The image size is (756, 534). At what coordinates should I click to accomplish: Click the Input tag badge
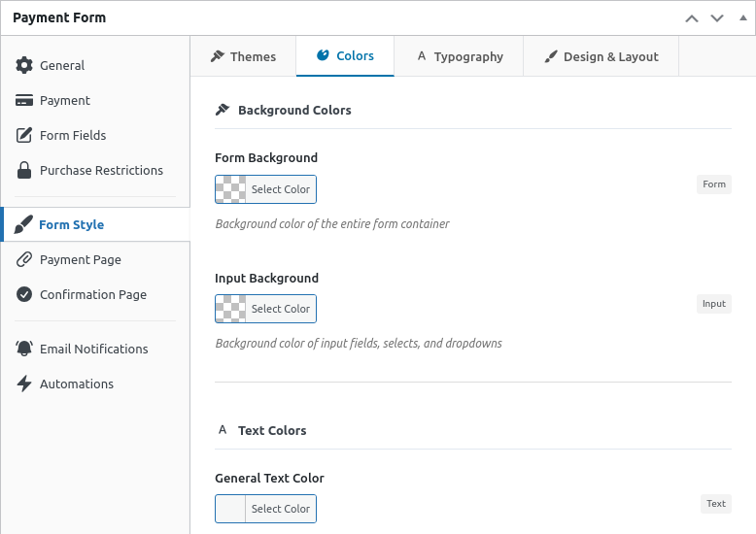pos(713,304)
